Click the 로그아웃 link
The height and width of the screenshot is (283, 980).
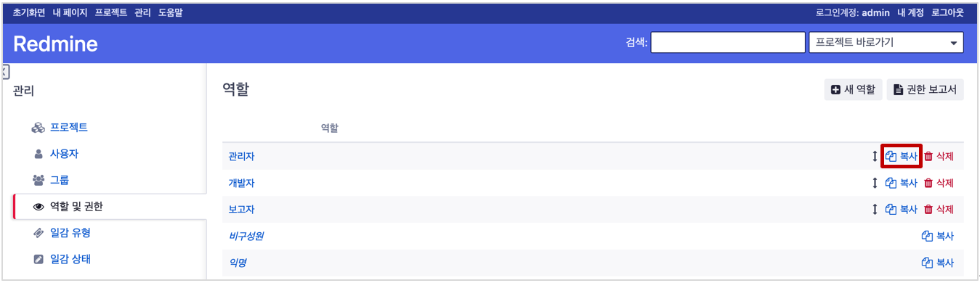[947, 13]
